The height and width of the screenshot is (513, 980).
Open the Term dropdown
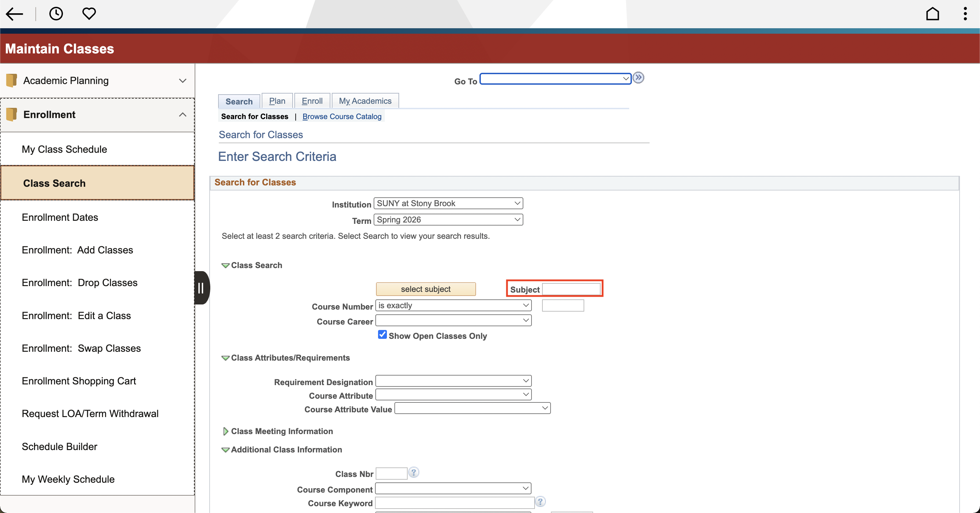tap(448, 220)
